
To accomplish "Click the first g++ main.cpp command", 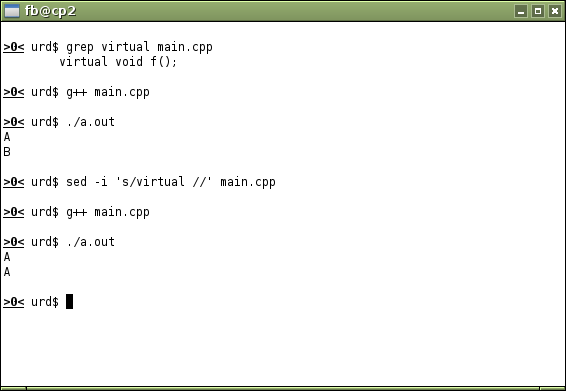I will [108, 92].
